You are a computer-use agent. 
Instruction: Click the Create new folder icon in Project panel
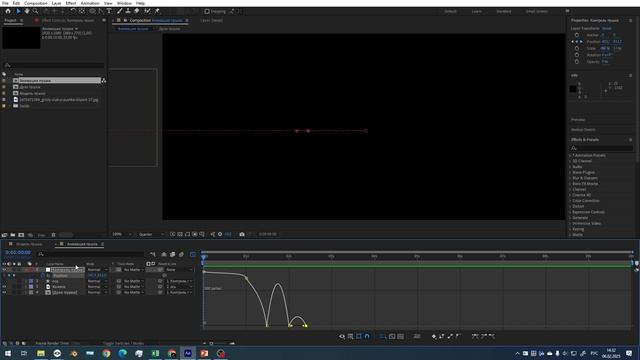pyautogui.click(x=13, y=235)
